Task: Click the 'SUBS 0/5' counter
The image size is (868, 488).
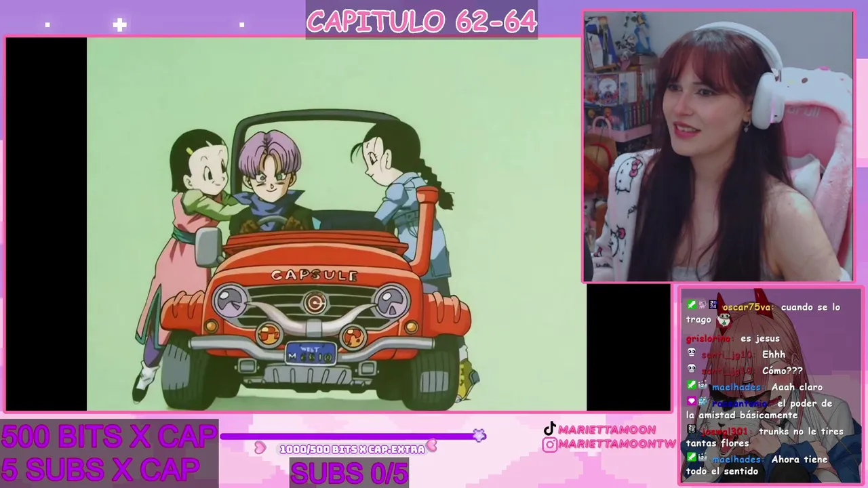Action: [x=349, y=472]
